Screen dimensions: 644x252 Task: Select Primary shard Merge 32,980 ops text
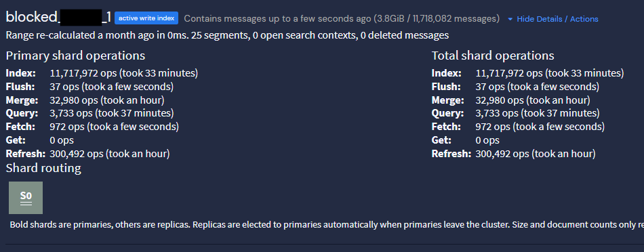coord(107,100)
